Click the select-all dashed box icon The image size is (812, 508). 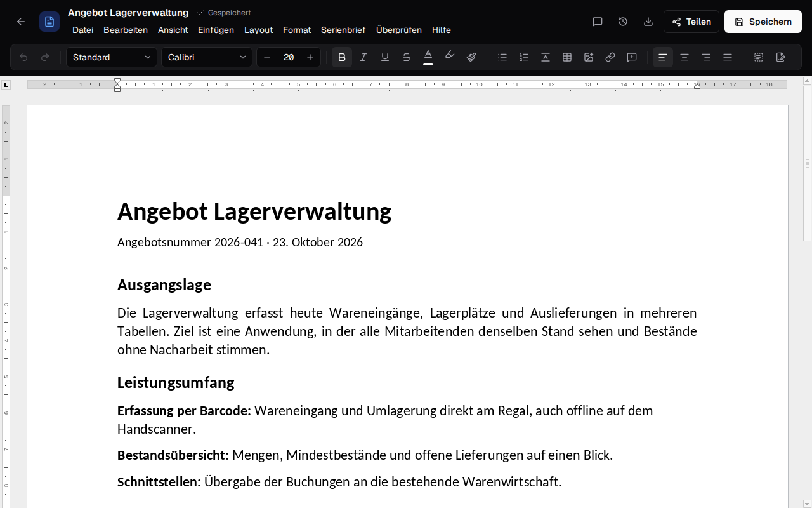coord(759,57)
